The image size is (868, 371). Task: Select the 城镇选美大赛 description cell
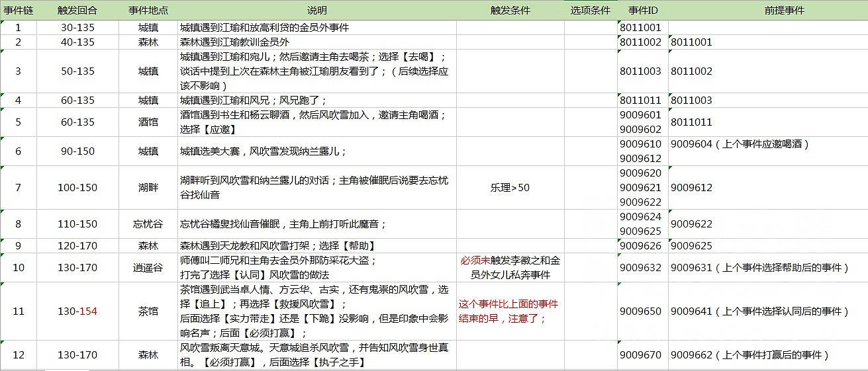pos(317,151)
